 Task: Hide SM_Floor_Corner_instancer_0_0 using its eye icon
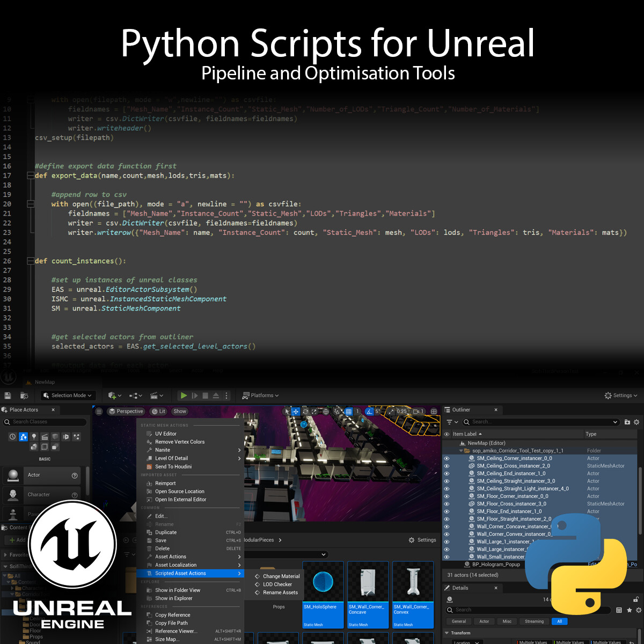447,496
